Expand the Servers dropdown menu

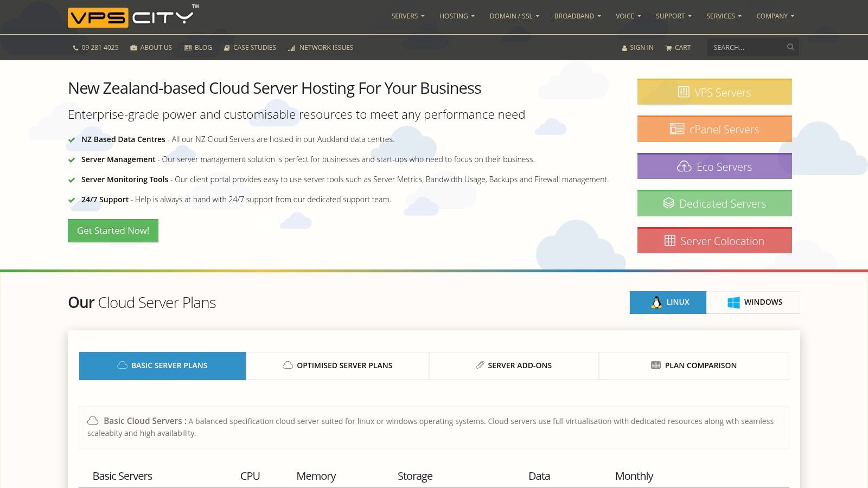click(407, 16)
